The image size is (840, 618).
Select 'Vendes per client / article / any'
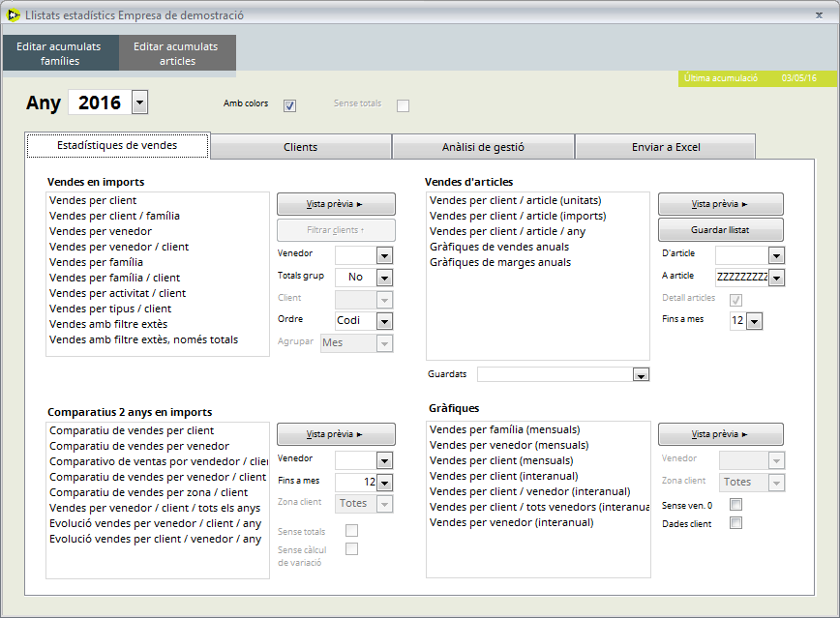pos(538,231)
